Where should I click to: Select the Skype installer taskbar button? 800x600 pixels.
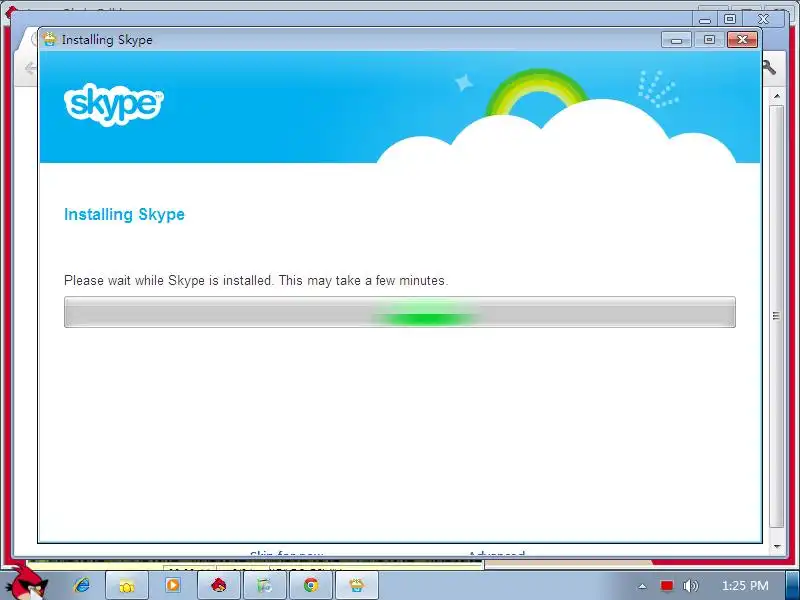357,586
